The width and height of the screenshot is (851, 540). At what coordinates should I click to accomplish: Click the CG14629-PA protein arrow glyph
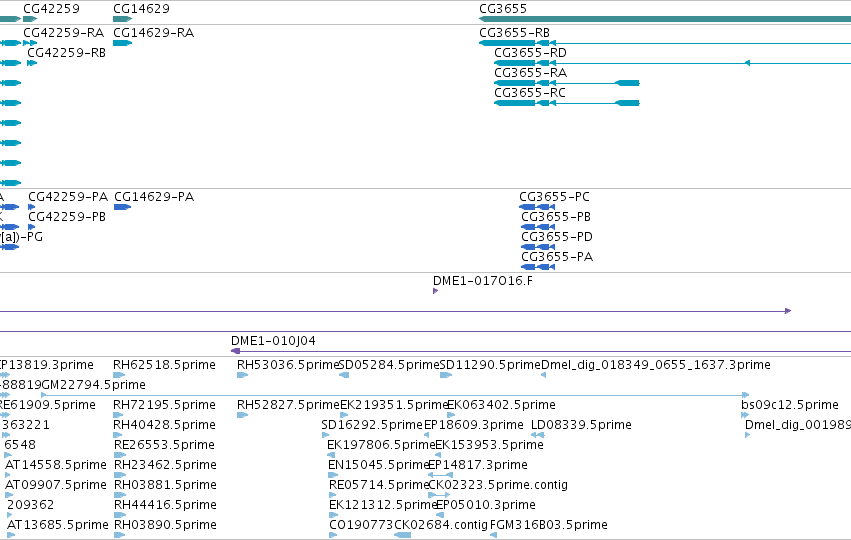point(123,207)
